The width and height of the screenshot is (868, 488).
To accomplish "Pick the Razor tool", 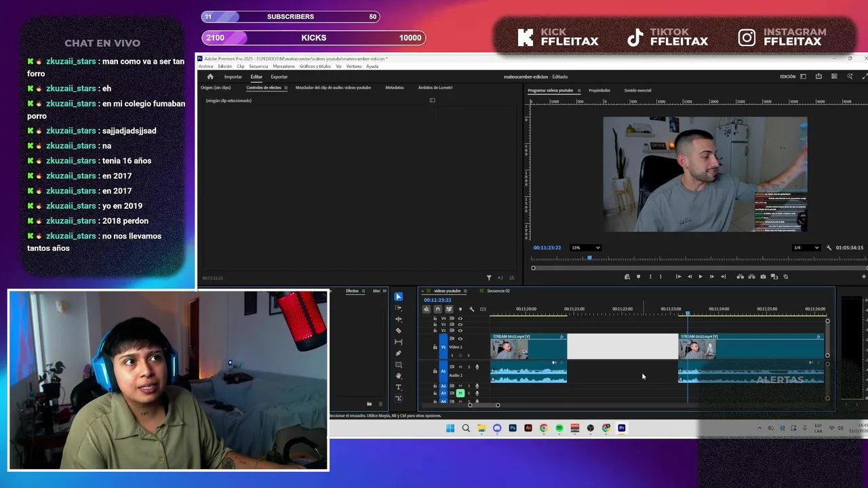I will (x=398, y=331).
